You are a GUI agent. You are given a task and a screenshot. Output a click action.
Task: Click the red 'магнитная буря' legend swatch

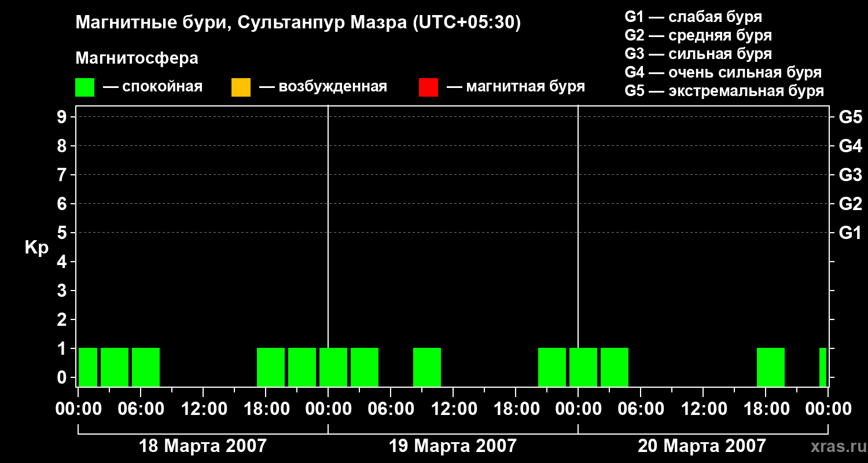pos(428,87)
